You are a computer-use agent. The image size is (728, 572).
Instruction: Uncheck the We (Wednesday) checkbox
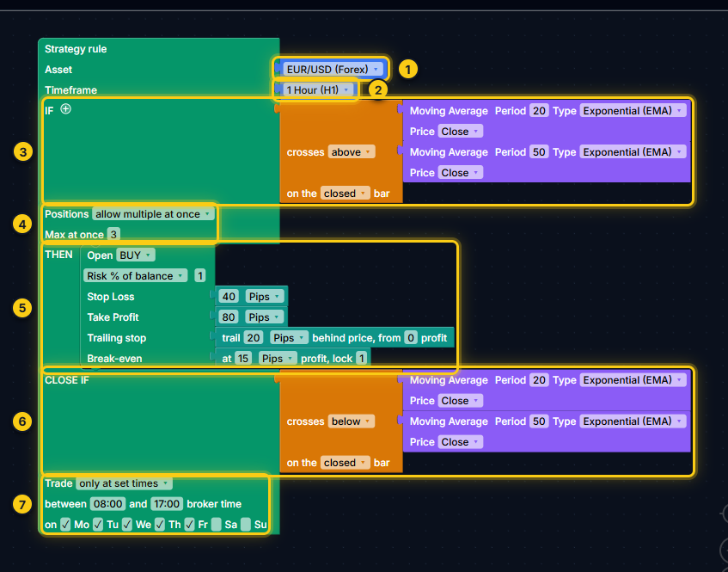coord(127,525)
